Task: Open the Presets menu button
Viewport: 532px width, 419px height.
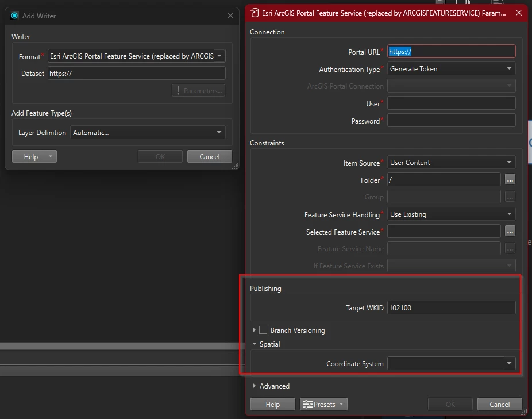Action: pos(323,404)
